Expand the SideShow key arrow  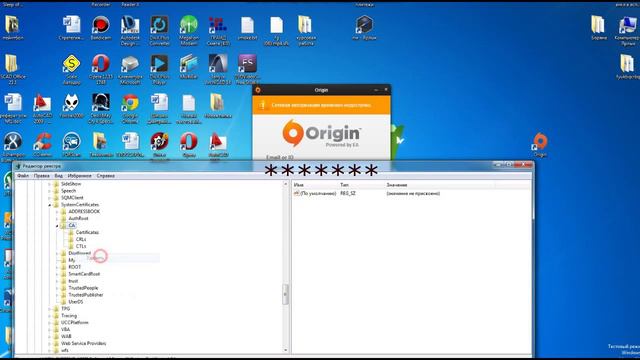(x=50, y=184)
